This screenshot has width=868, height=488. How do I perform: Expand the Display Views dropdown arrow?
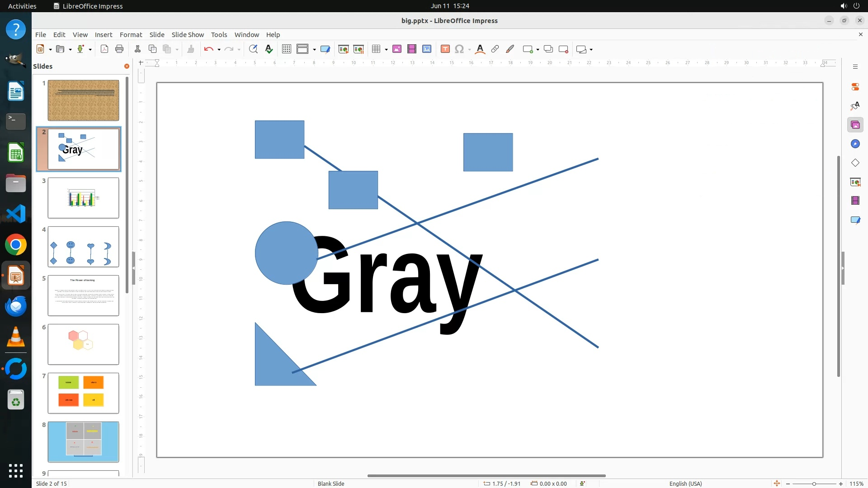click(x=314, y=50)
